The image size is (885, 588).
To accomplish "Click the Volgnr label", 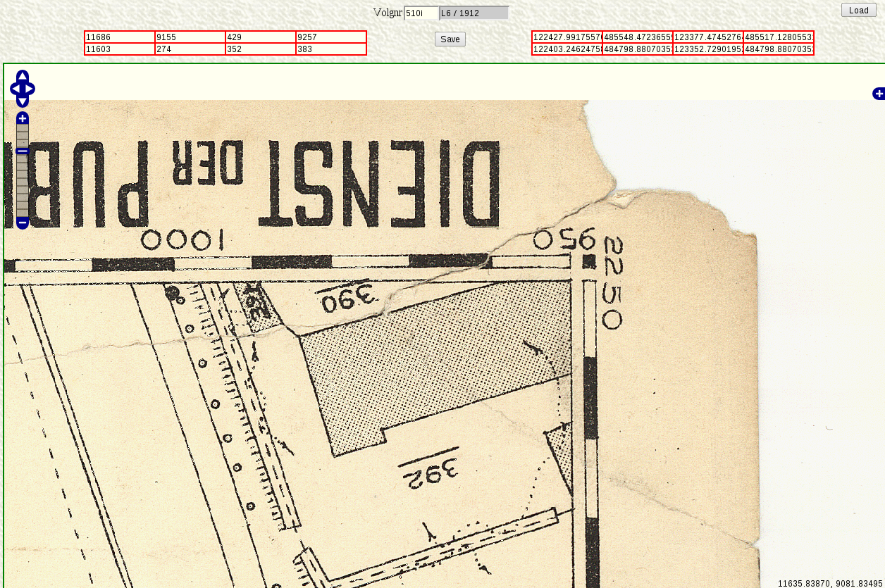I will pyautogui.click(x=388, y=13).
